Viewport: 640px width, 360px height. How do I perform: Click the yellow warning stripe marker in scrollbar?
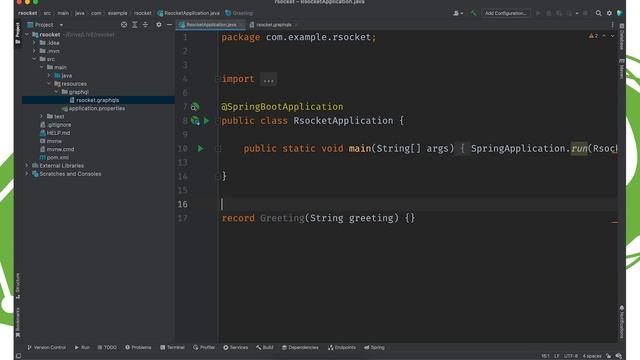pyautogui.click(x=615, y=222)
